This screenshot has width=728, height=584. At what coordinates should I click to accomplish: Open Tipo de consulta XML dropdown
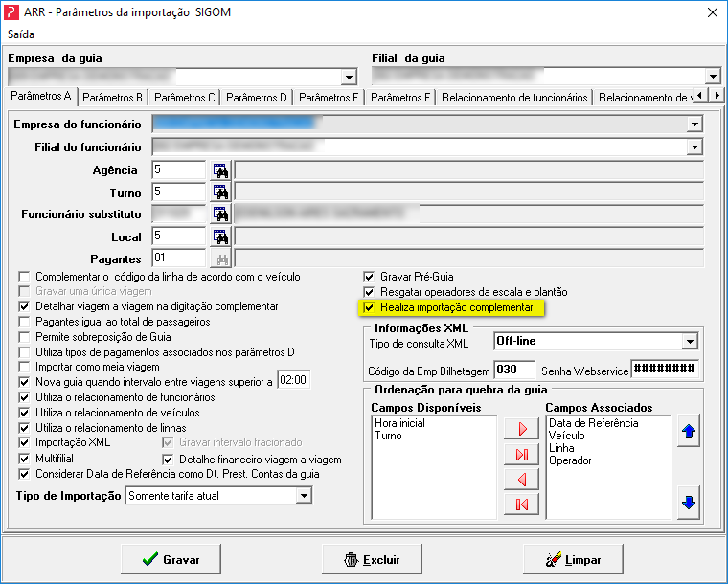pyautogui.click(x=690, y=342)
